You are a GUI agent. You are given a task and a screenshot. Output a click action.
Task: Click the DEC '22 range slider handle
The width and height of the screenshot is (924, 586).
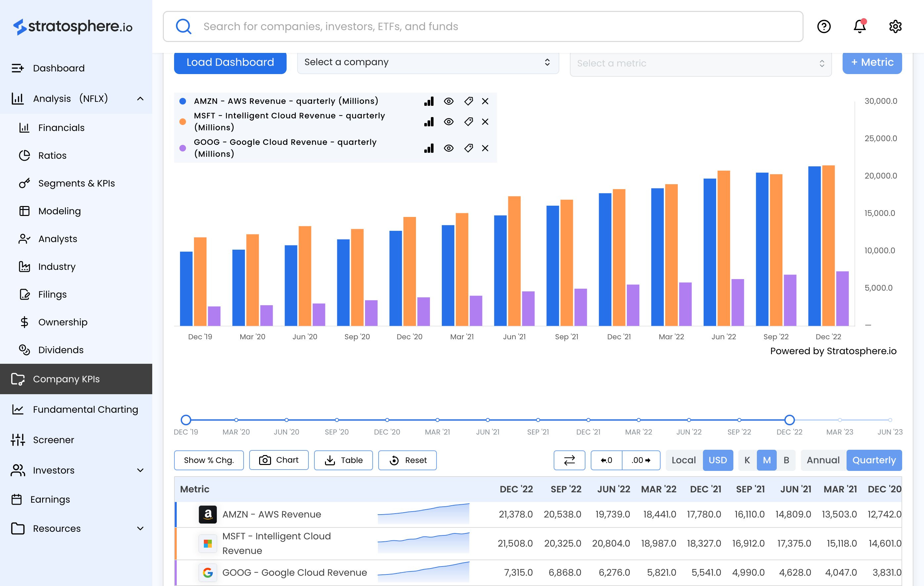(789, 420)
